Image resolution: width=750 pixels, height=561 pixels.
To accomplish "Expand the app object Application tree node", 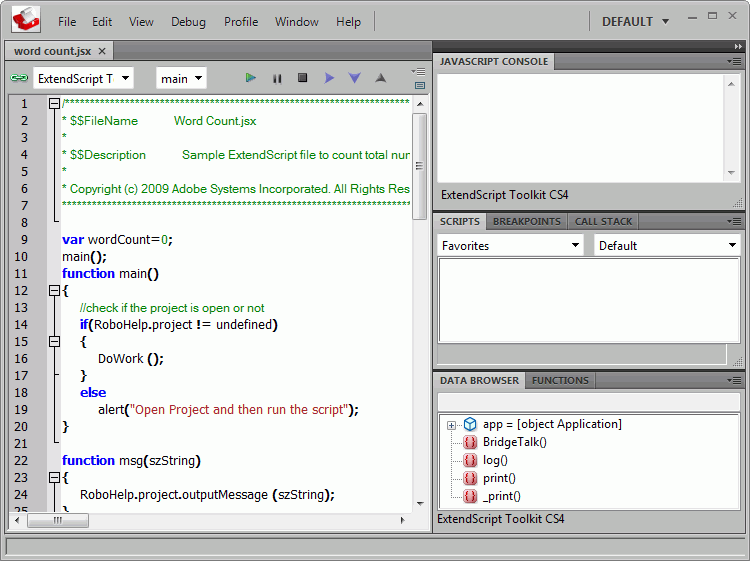I will pyautogui.click(x=451, y=425).
